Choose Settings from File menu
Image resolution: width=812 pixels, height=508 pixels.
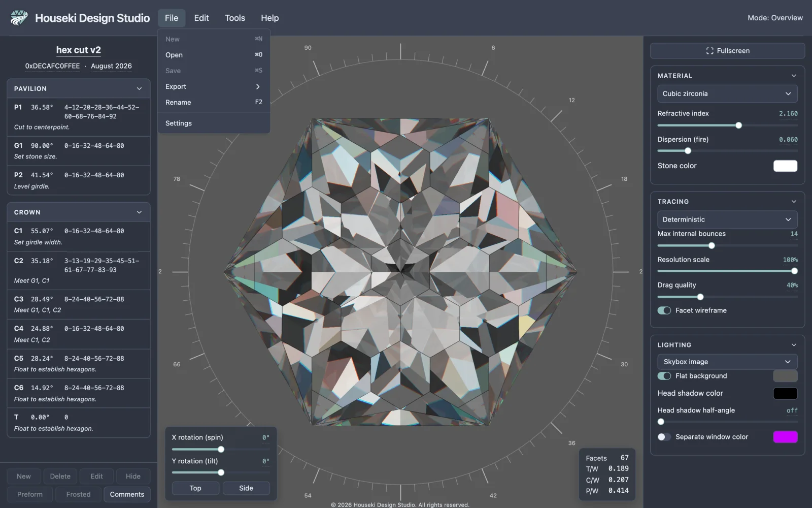[x=214, y=123]
